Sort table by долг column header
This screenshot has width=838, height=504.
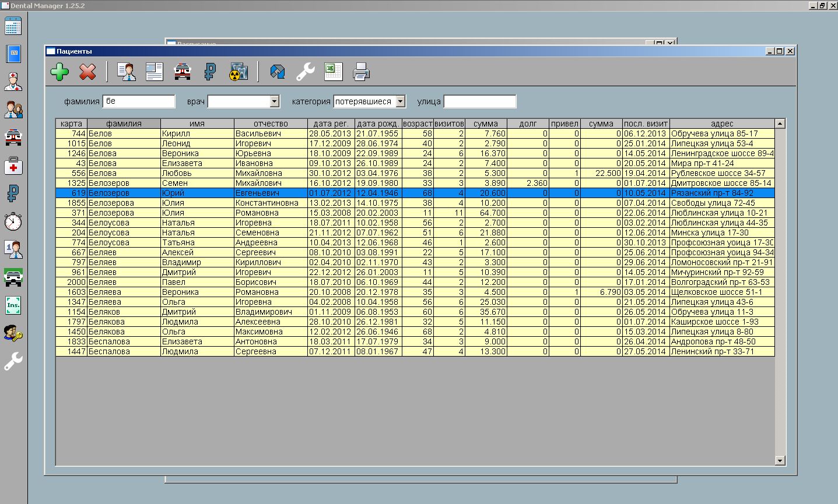pyautogui.click(x=528, y=124)
